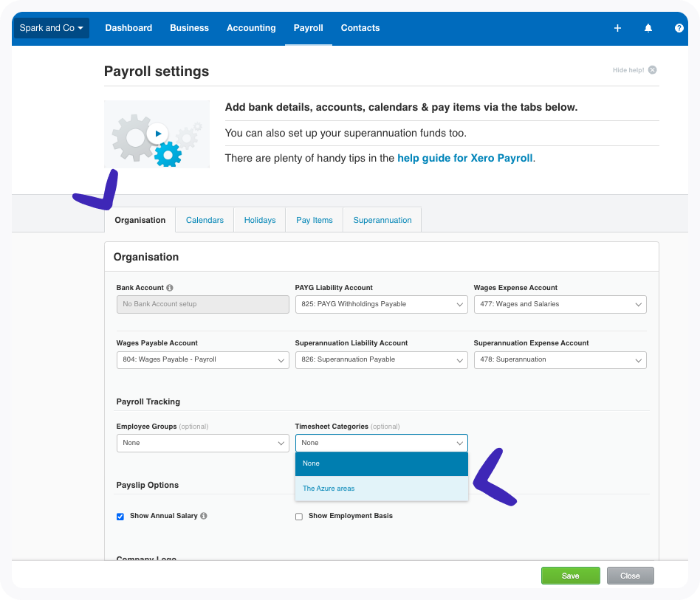700x600 pixels.
Task: Open Accounting in the top navigation
Action: (x=251, y=28)
